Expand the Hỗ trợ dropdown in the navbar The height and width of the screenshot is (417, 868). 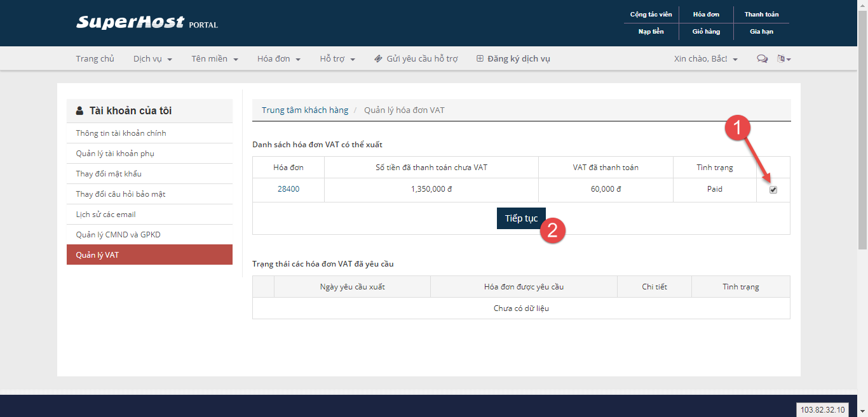click(x=337, y=59)
